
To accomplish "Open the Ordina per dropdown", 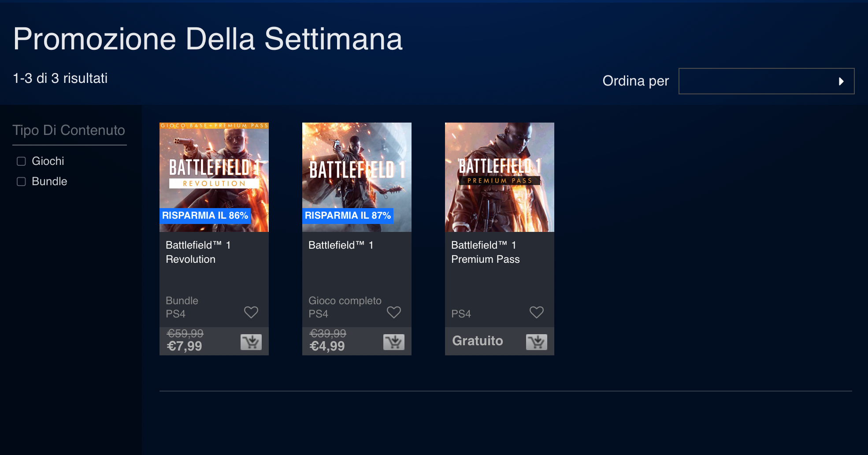I will coord(766,81).
